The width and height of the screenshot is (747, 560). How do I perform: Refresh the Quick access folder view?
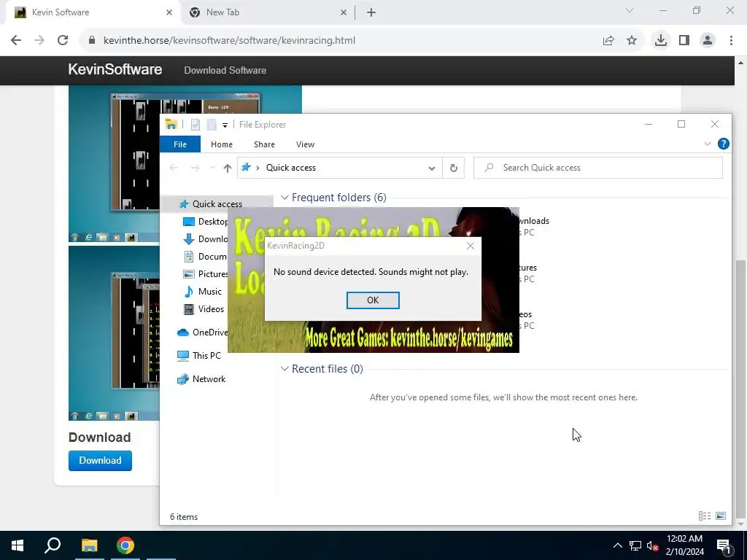tap(454, 168)
